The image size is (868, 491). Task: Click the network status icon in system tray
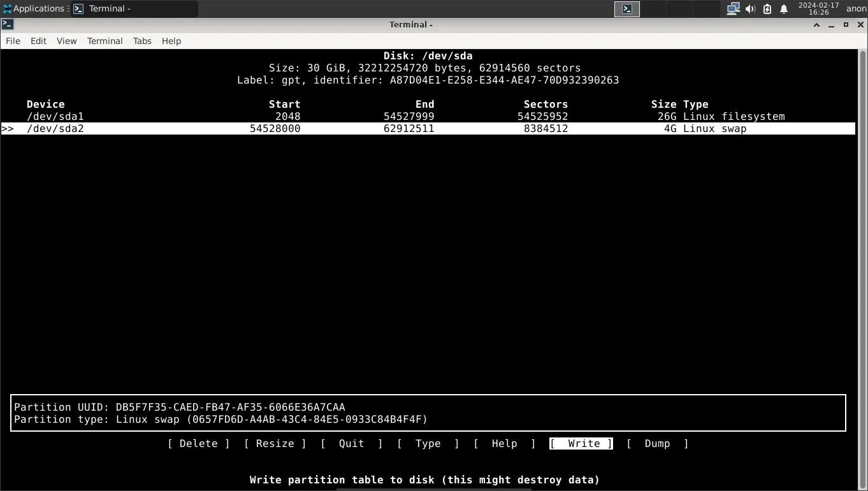[733, 8]
